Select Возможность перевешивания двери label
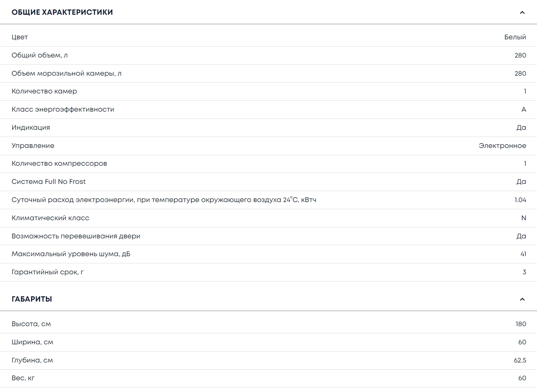Image resolution: width=537 pixels, height=392 pixels. [x=76, y=236]
